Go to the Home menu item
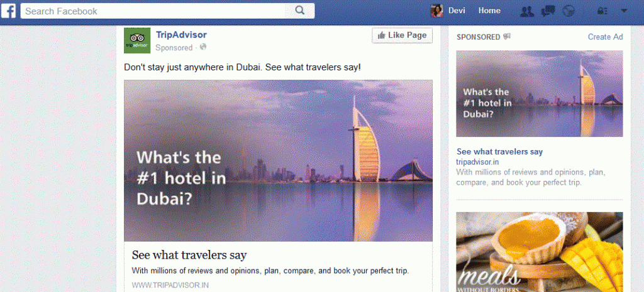Viewport: 644px width, 292px height. pos(489,11)
